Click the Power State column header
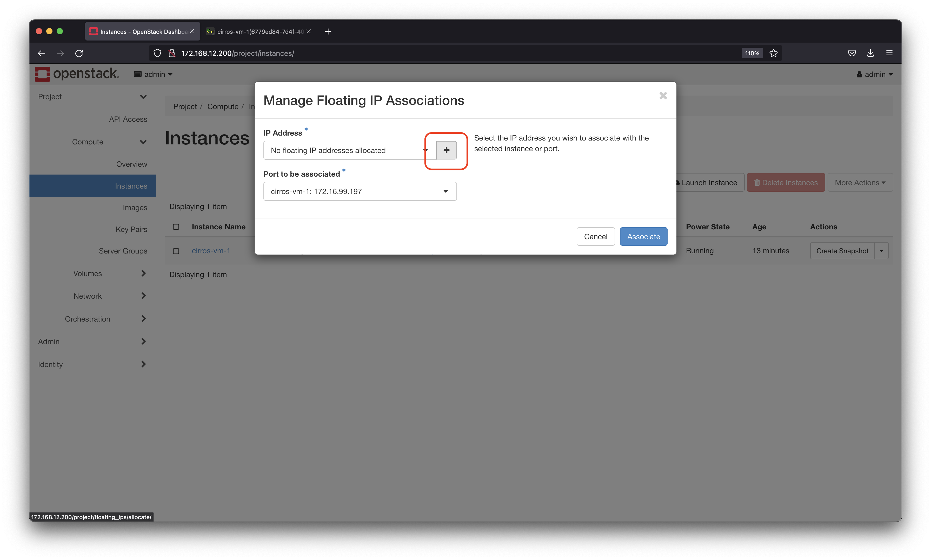The height and width of the screenshot is (560, 931). coord(708,227)
